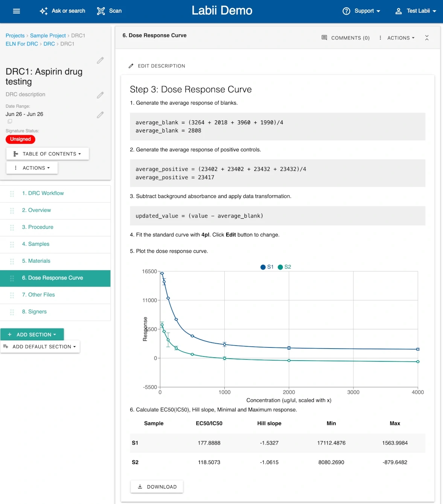Open Comments (0) panel

tap(346, 38)
